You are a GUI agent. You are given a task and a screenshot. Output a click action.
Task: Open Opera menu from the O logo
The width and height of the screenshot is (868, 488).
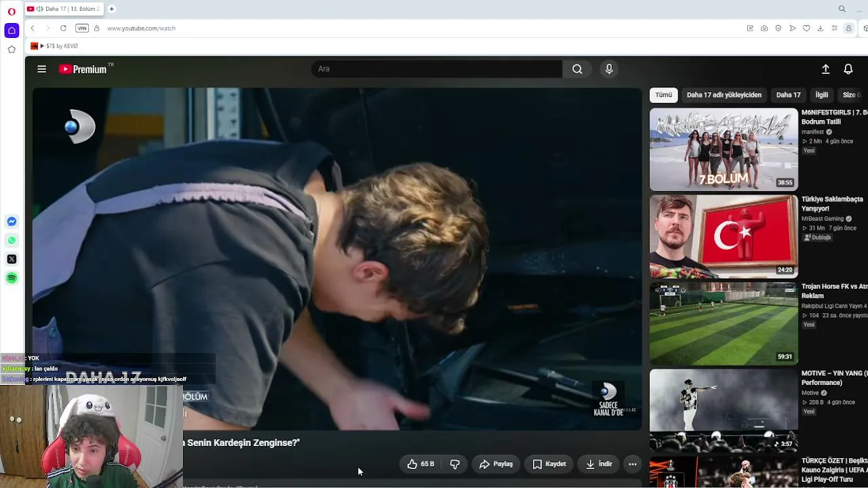[x=12, y=12]
